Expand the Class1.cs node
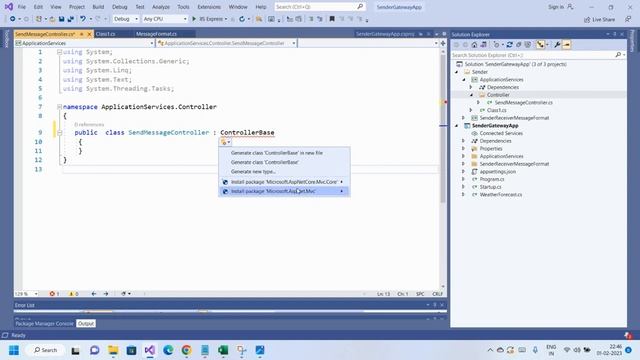The width and height of the screenshot is (640, 360). 471,110
